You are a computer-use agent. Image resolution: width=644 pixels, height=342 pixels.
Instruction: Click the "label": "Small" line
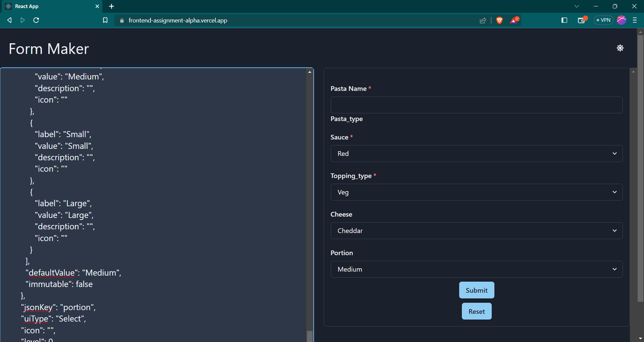pos(63,134)
